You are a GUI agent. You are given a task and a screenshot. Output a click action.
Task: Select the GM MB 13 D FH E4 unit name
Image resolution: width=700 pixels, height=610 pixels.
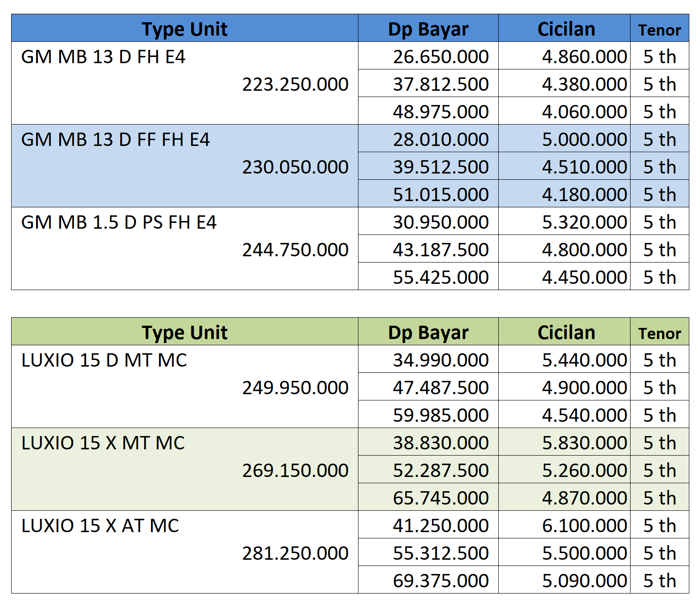[103, 57]
